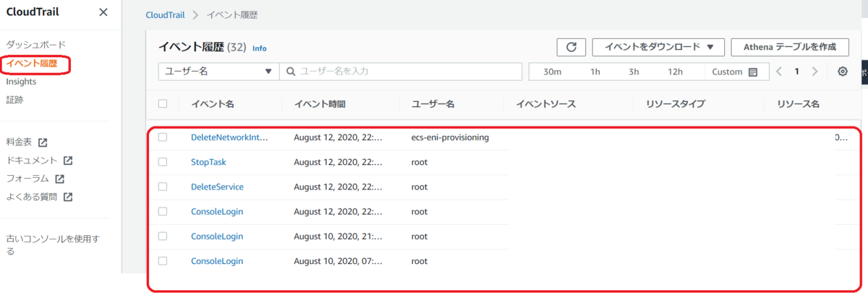This screenshot has height=298, width=868.
Task: Open ダッシュボード in the sidebar
Action: pyautogui.click(x=35, y=45)
